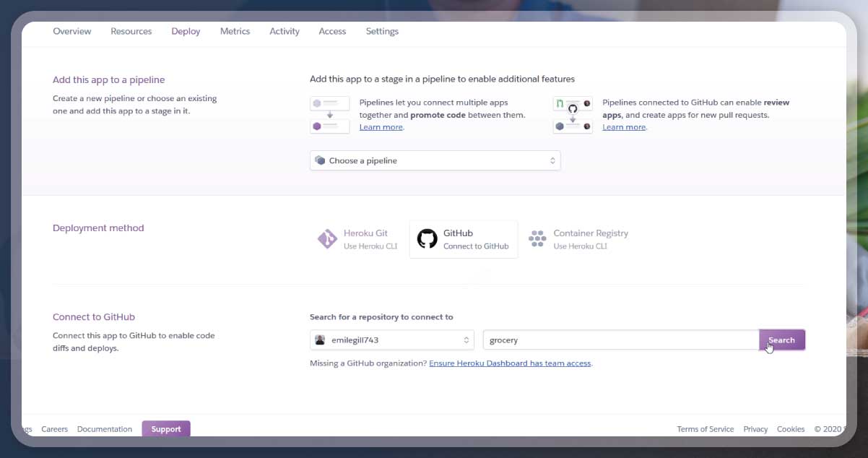Viewport: 868px width, 458px height.
Task: Open Ensure Heroku Dashboard has team access link
Action: coord(510,363)
